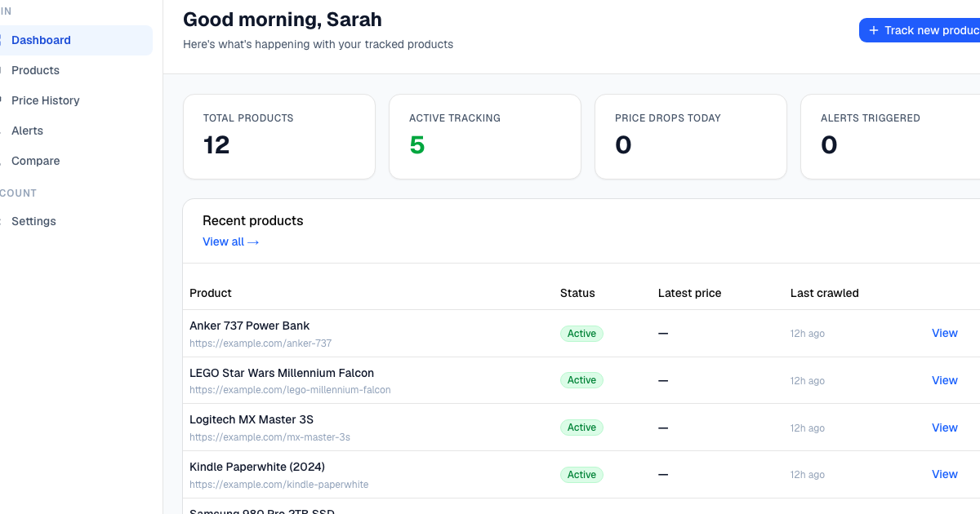View the Anker 737 Power Bank row

pyautogui.click(x=944, y=333)
